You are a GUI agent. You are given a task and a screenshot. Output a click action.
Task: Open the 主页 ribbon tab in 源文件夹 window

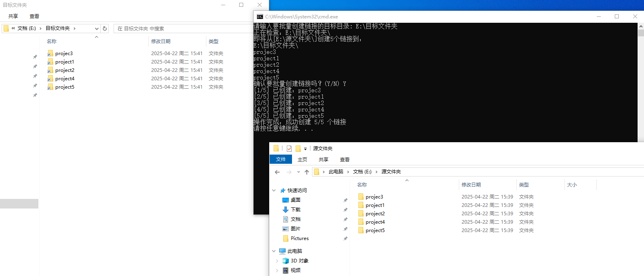click(302, 159)
